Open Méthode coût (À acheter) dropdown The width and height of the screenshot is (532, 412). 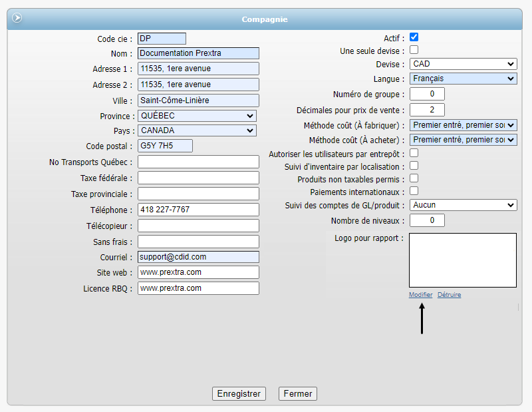click(463, 140)
